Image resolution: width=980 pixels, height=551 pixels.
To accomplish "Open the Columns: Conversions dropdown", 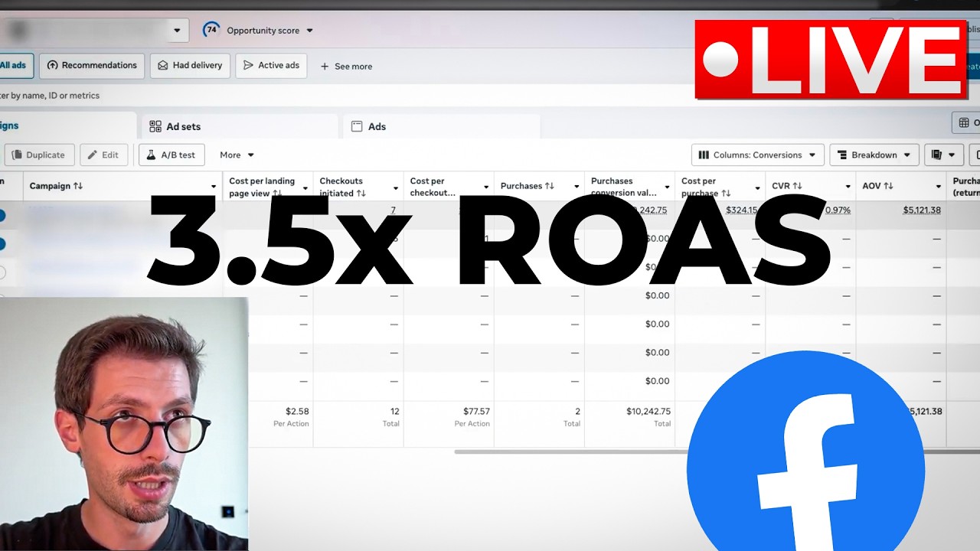I will click(x=758, y=155).
